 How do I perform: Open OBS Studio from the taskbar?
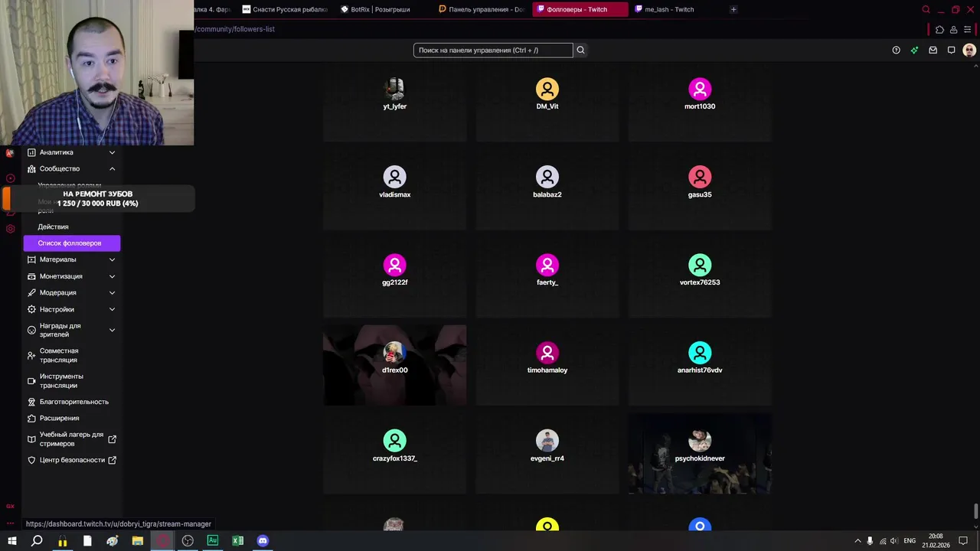click(x=188, y=540)
